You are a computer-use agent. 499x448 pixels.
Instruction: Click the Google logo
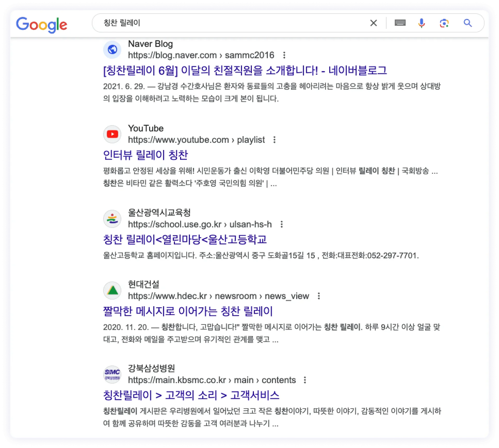(42, 24)
